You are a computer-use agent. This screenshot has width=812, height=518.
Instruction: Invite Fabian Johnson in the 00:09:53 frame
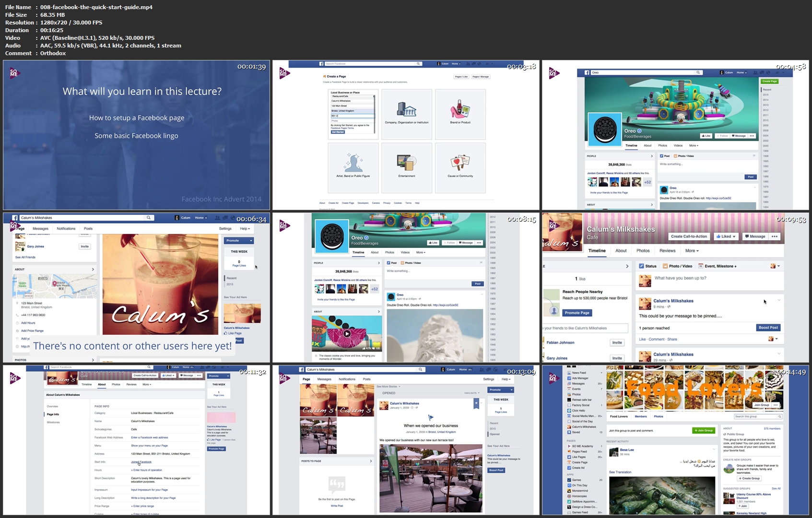point(617,342)
